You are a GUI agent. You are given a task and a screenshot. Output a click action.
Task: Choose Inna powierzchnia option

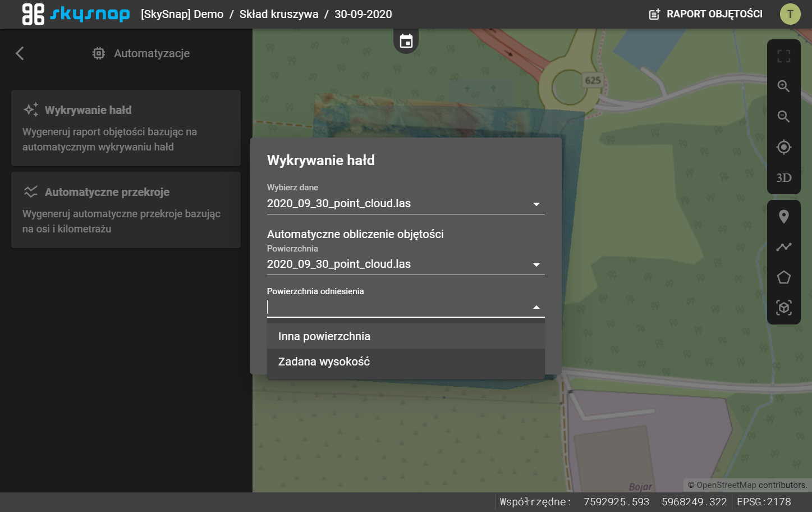coord(406,336)
